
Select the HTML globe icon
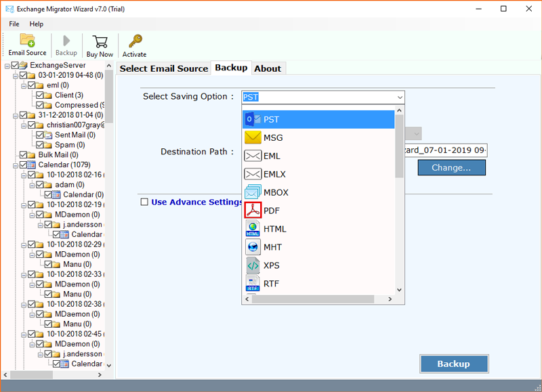pos(253,229)
